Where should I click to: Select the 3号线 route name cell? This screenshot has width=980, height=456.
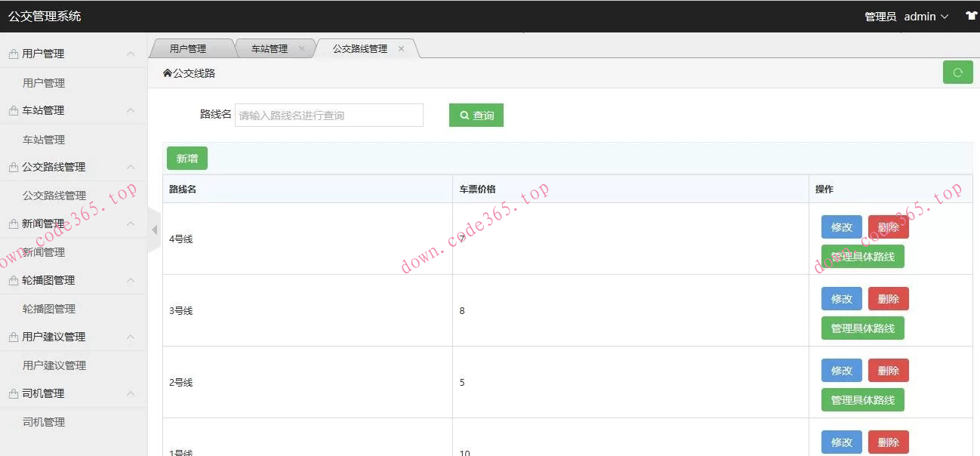click(x=307, y=310)
